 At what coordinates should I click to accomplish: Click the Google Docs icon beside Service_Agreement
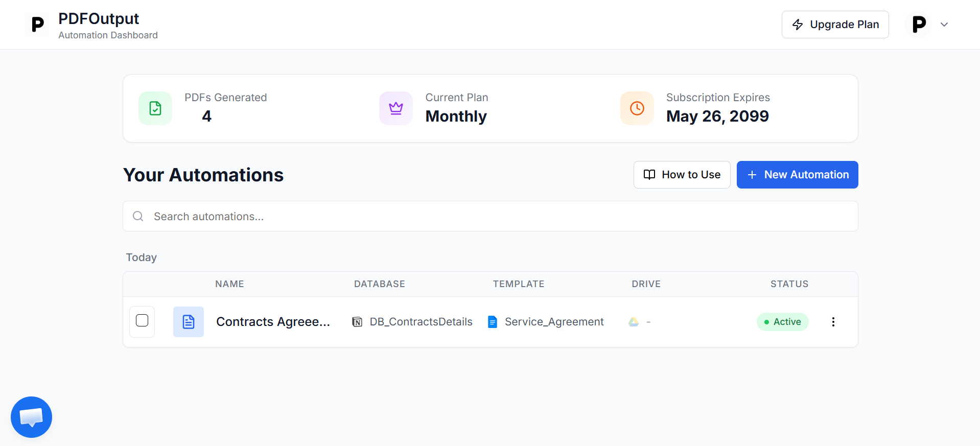click(x=493, y=322)
